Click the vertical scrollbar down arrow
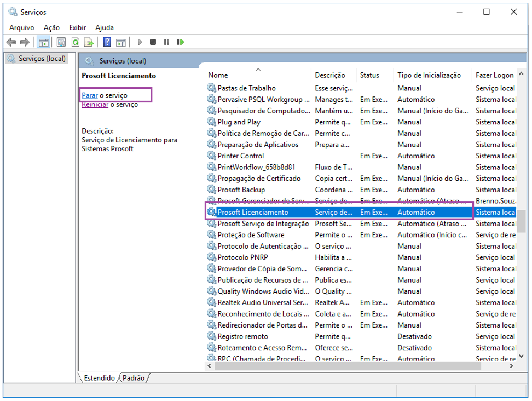This screenshot has width=532, height=401. click(x=522, y=356)
